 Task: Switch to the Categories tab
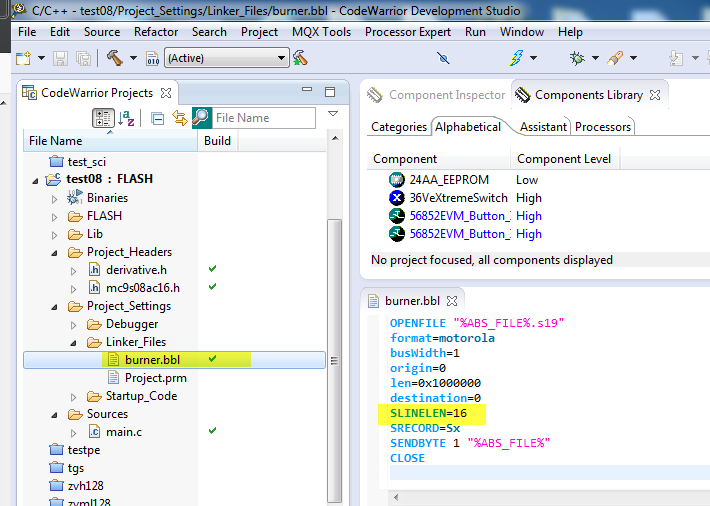(x=398, y=127)
